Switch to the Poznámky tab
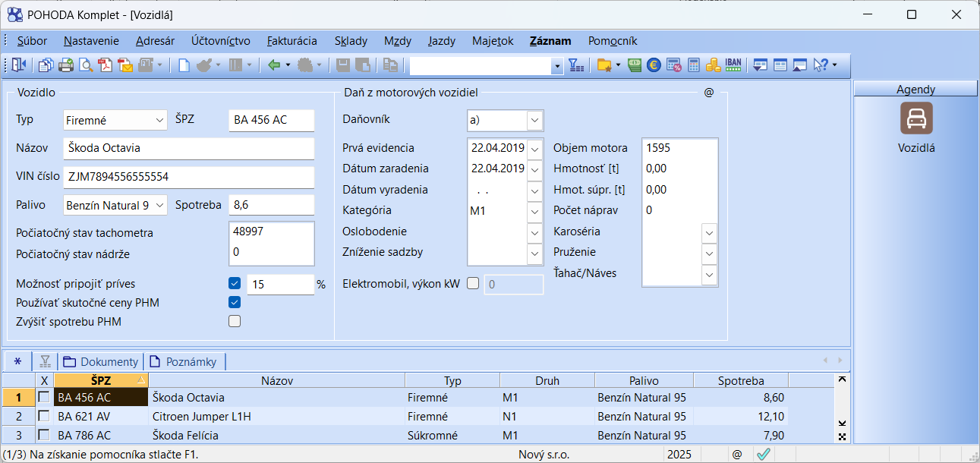The image size is (980, 463). (185, 362)
